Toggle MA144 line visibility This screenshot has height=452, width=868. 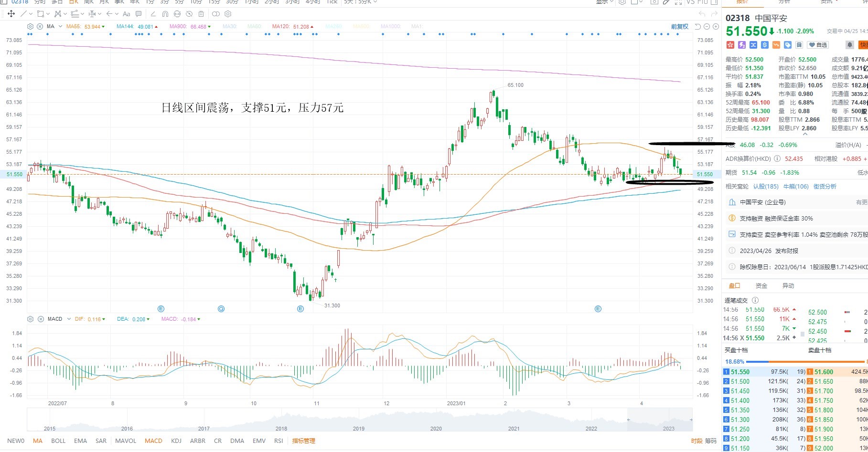point(137,27)
